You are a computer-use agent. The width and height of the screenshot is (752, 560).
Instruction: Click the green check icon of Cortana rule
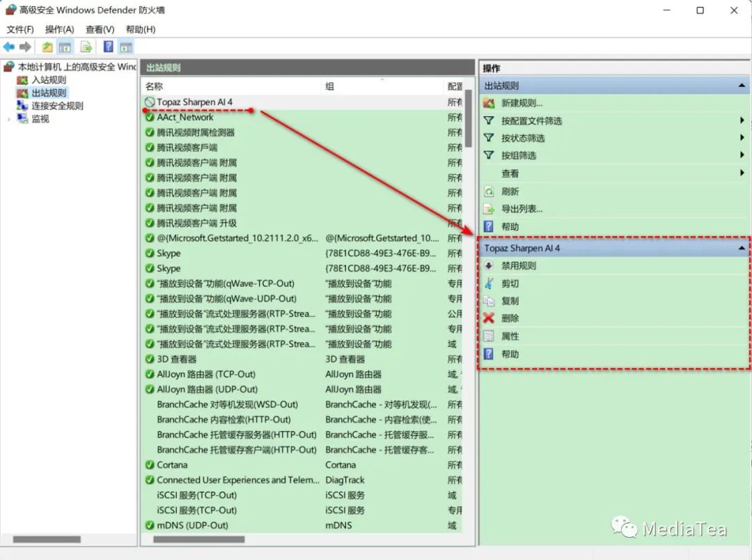(150, 465)
